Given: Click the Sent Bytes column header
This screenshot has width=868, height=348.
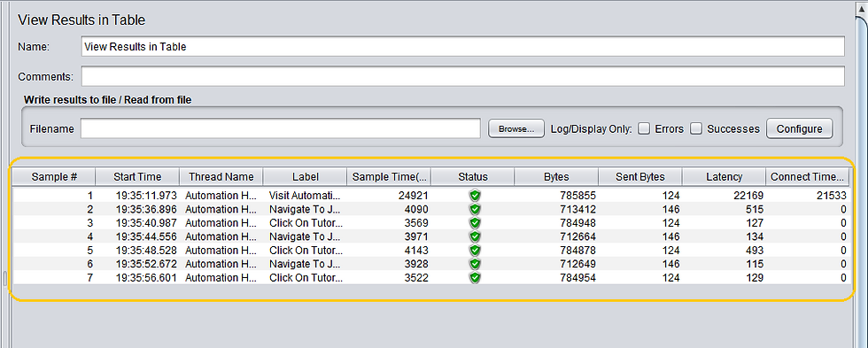Looking at the screenshot, I should tap(640, 177).
